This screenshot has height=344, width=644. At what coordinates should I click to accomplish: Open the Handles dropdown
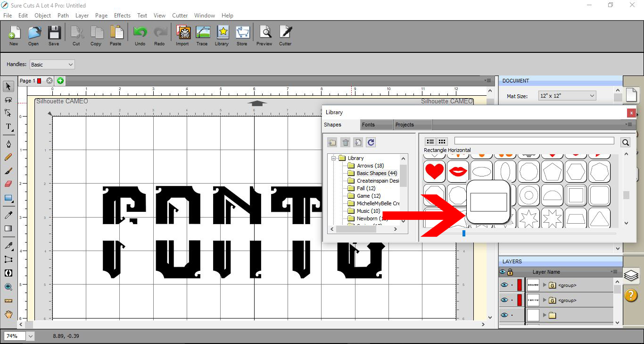click(52, 65)
